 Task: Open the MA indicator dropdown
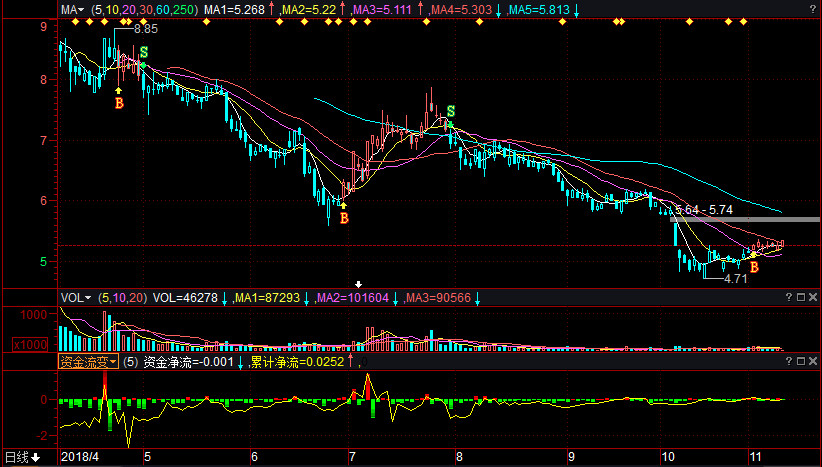pos(71,10)
